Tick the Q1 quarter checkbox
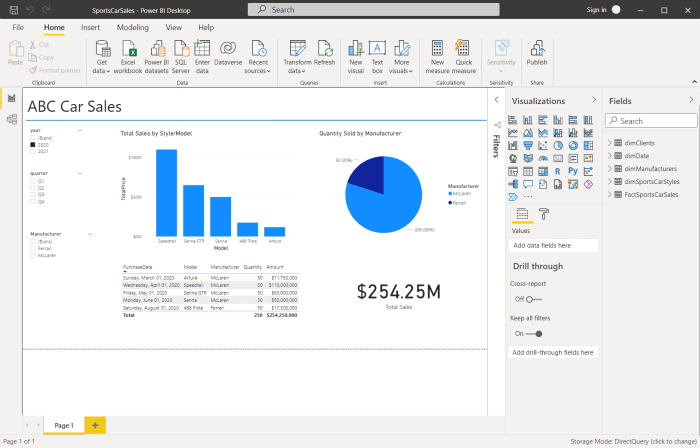This screenshot has height=448, width=700. (33, 181)
